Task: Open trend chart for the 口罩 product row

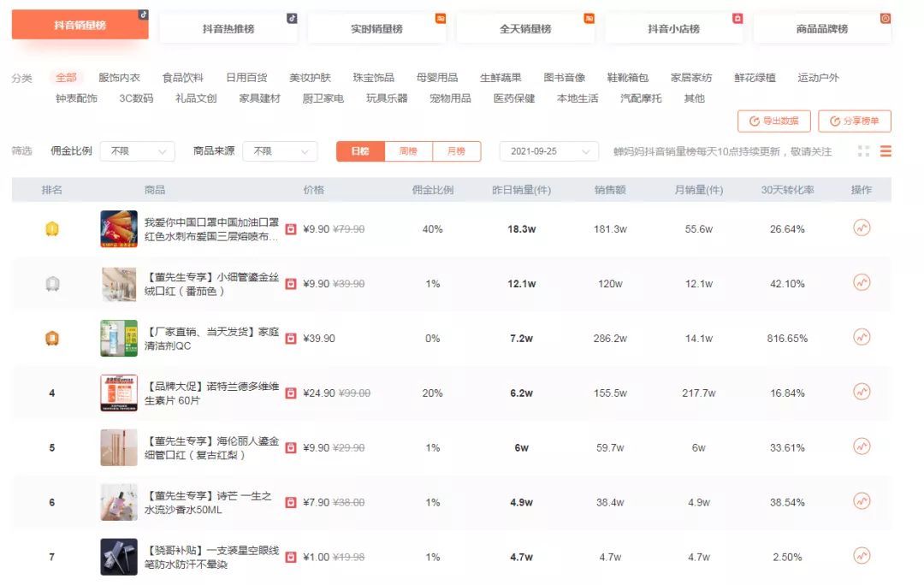Action: click(862, 228)
